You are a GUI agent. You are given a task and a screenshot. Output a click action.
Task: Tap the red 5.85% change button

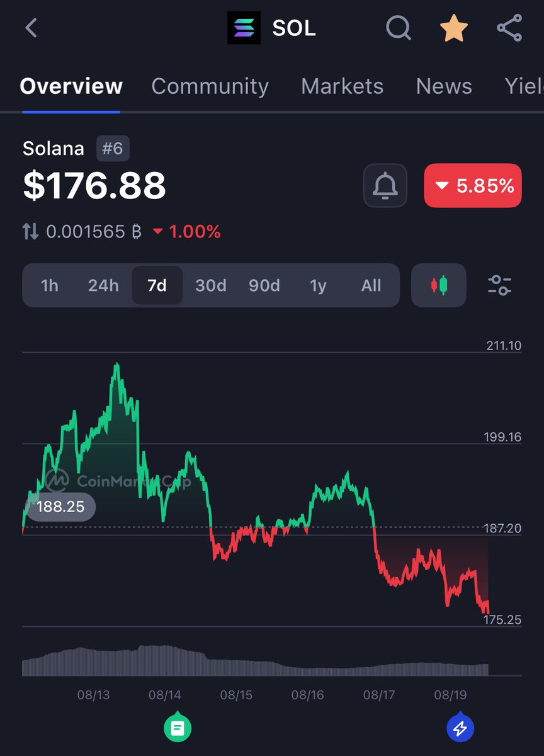(473, 186)
